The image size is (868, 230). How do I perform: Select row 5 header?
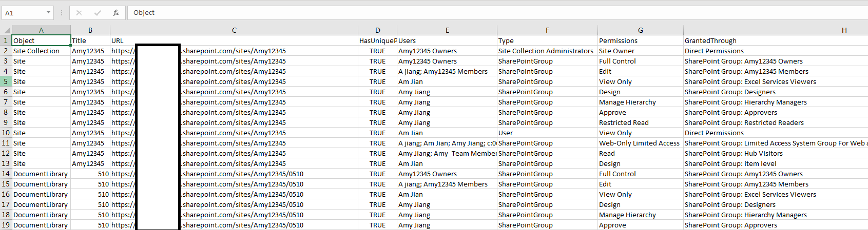coord(6,81)
